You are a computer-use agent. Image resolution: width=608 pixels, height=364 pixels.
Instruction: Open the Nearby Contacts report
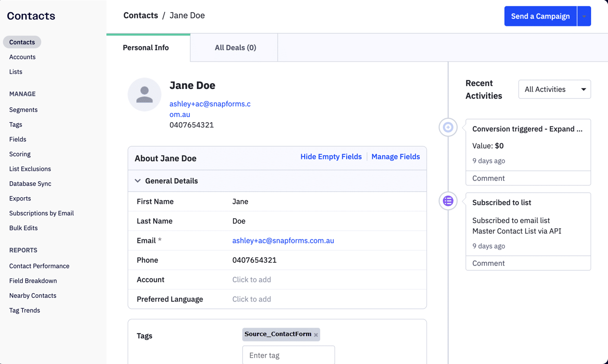click(33, 296)
